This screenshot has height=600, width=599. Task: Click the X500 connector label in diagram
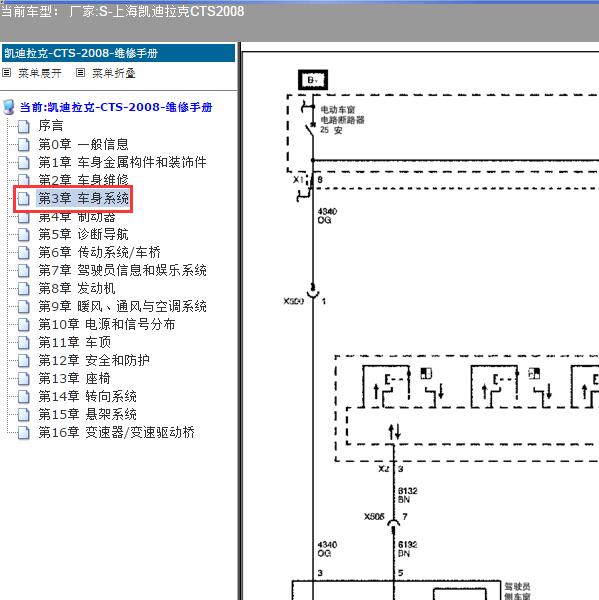click(294, 301)
